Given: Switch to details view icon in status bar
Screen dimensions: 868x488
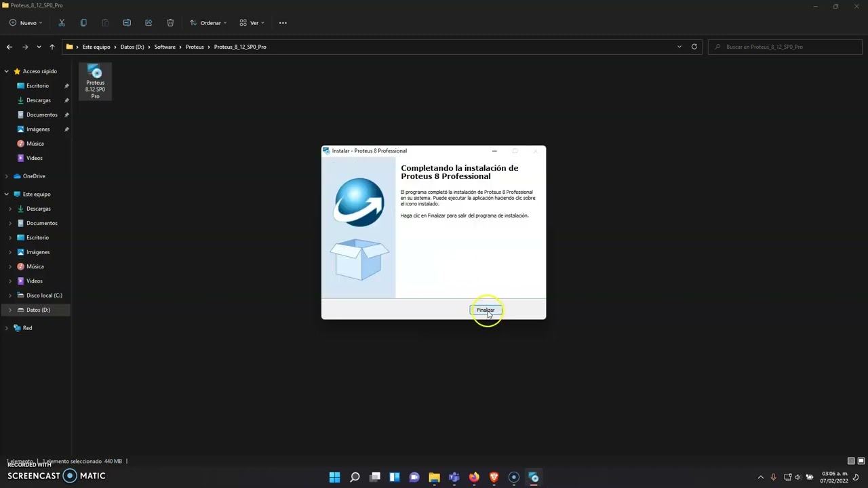Looking at the screenshot, I should 851,461.
